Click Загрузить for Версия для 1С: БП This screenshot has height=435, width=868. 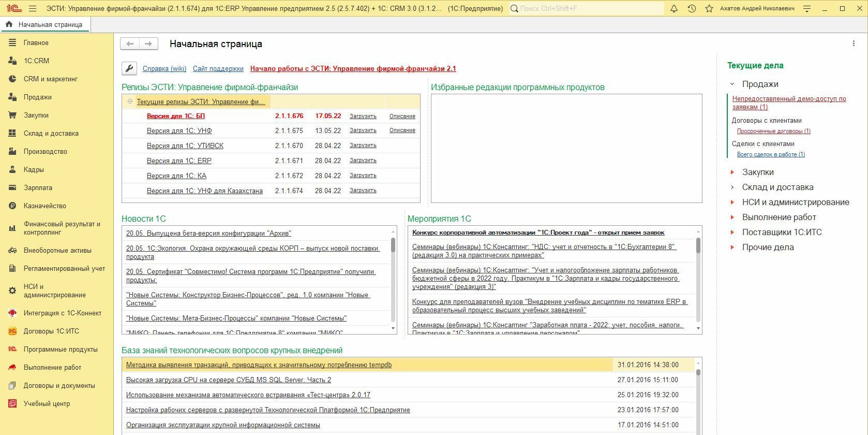[x=363, y=116]
